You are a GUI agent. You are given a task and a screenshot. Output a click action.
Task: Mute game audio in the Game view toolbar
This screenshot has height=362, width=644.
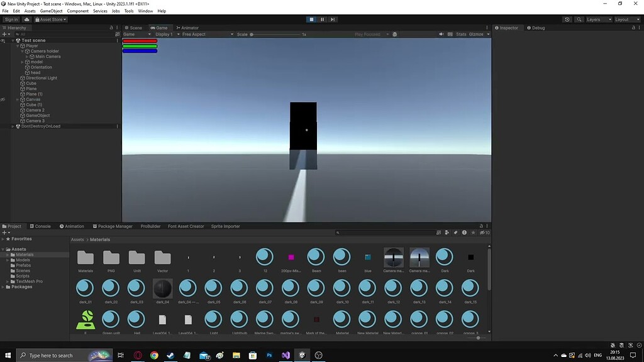[441, 35]
